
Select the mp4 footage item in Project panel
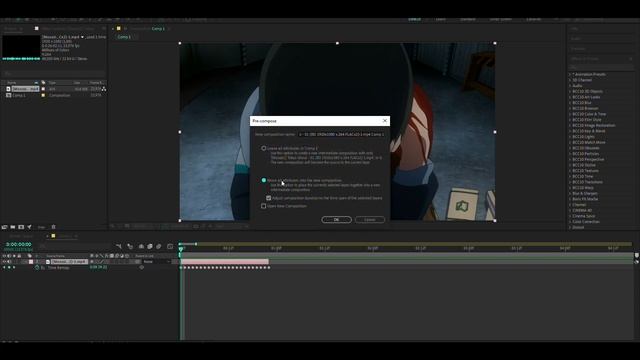25,89
